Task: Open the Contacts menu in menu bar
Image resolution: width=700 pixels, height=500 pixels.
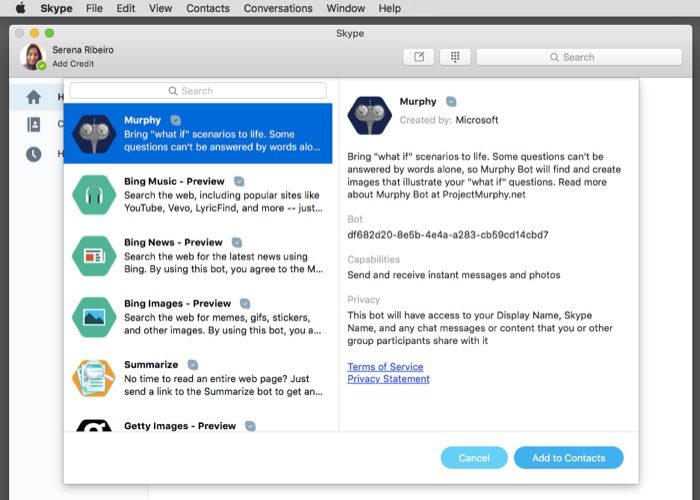Action: click(x=207, y=8)
